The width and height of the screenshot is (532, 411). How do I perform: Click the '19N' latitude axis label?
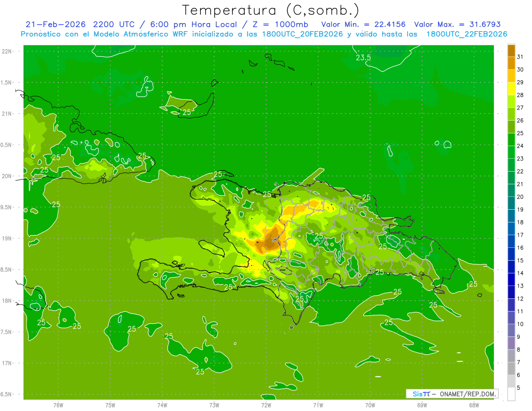(7, 239)
